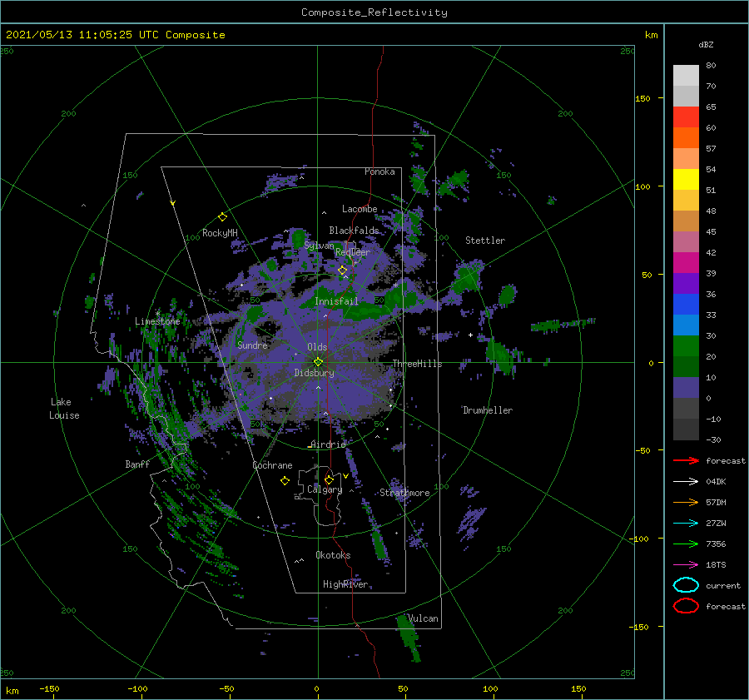
Task: Click the 150 tick on right-side axis
Action: (x=642, y=98)
